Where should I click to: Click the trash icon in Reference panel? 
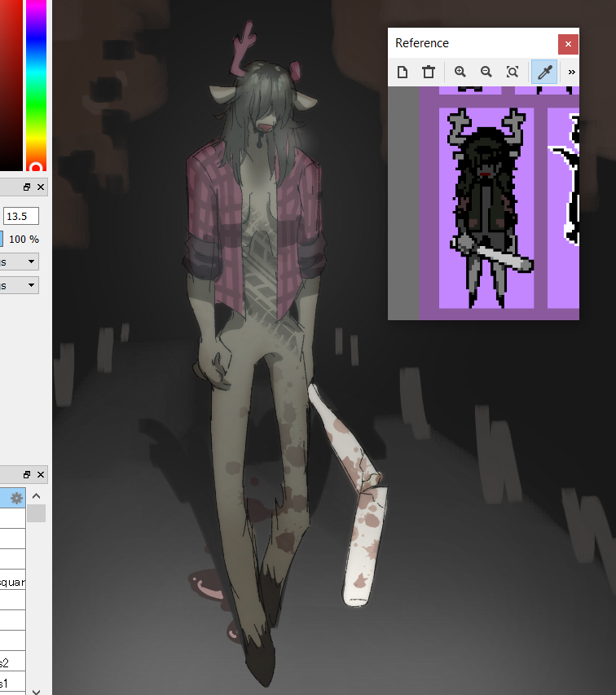point(429,72)
